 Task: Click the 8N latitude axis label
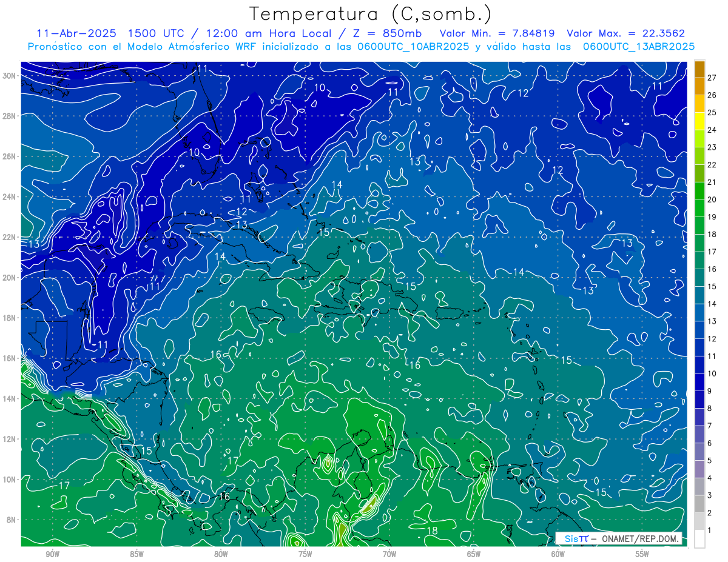[12, 520]
